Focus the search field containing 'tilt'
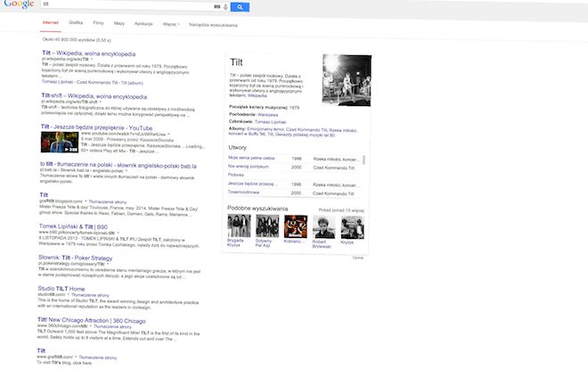The width and height of the screenshot is (588, 370). click(x=127, y=4)
